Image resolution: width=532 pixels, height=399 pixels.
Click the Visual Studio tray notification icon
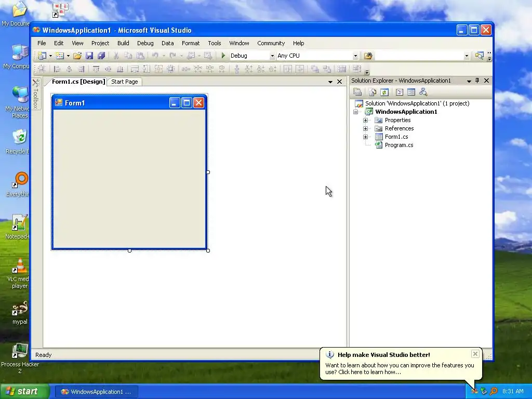tap(474, 391)
